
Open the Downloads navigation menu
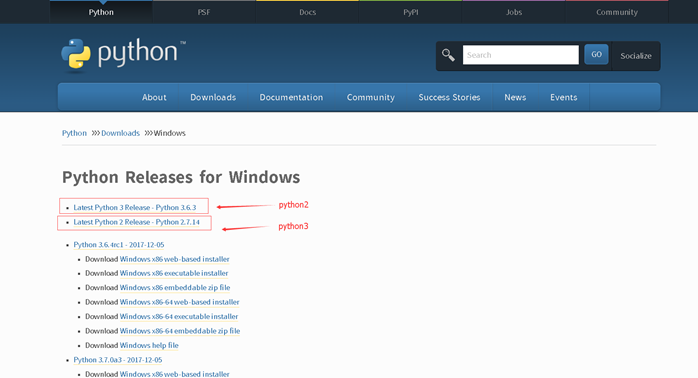213,97
